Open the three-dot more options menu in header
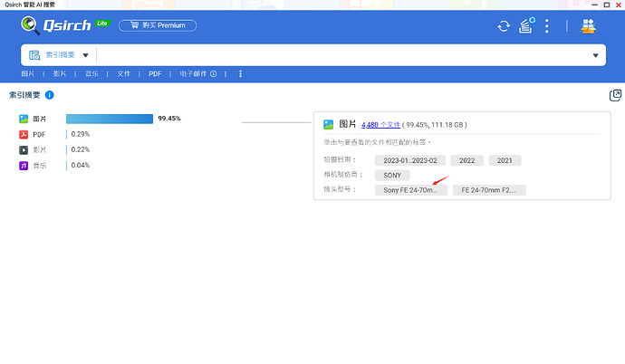This screenshot has height=364, width=625. (x=547, y=26)
